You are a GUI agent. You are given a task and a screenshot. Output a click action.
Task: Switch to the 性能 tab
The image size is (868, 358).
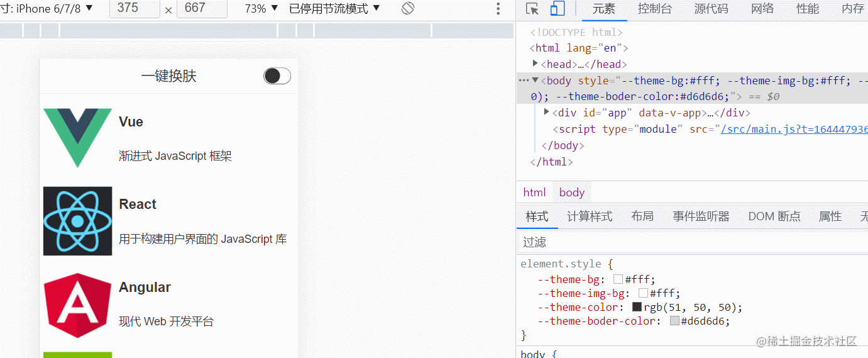(808, 9)
